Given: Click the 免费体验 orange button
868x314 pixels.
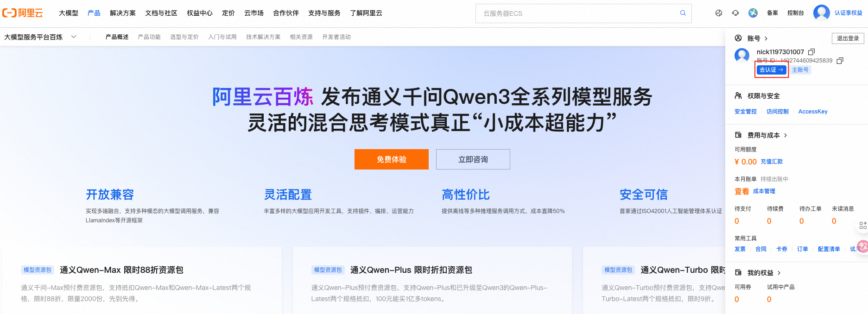Looking at the screenshot, I should (392, 159).
